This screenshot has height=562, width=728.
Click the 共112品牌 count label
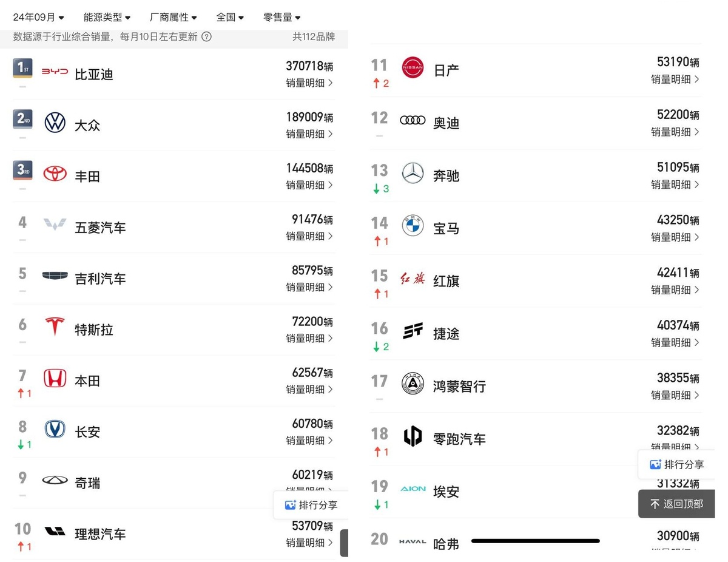tap(314, 36)
